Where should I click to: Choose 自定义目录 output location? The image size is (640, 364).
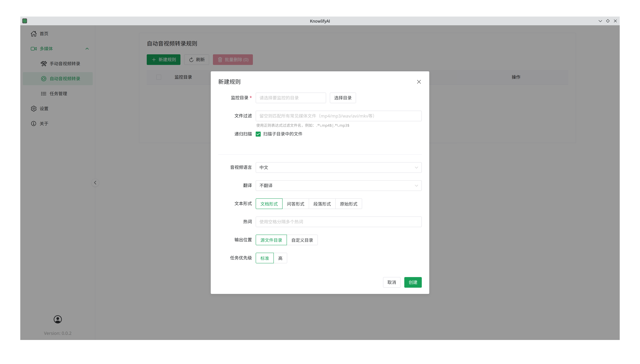click(x=302, y=240)
